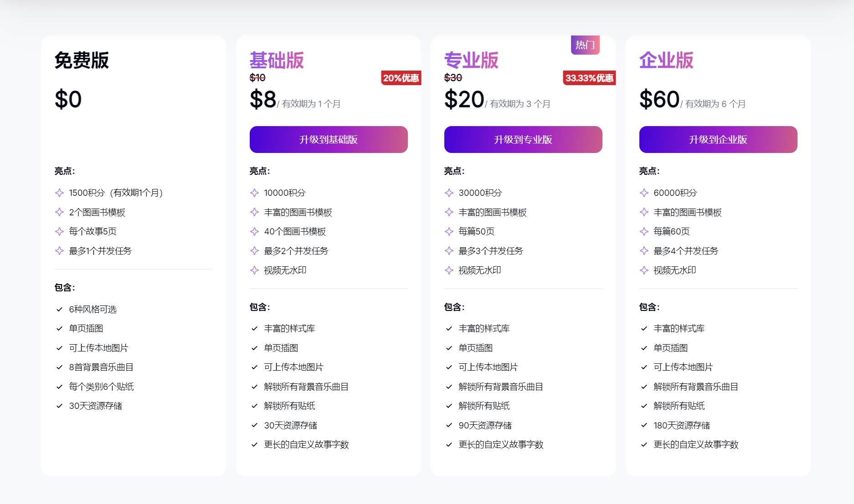Viewport: 854px width, 504px height.
Task: Click the checkmark next to 180天资源存储 in 企业版
Action: pos(643,425)
